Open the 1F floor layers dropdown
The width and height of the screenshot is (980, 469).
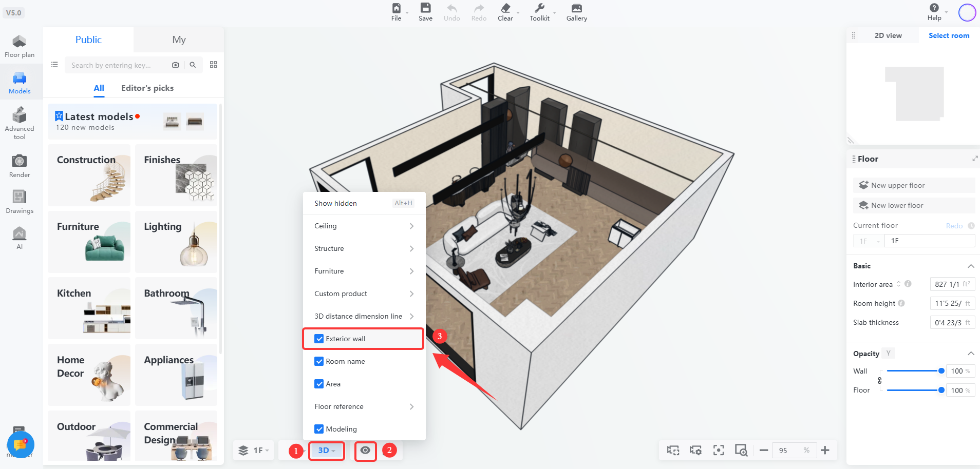point(254,450)
